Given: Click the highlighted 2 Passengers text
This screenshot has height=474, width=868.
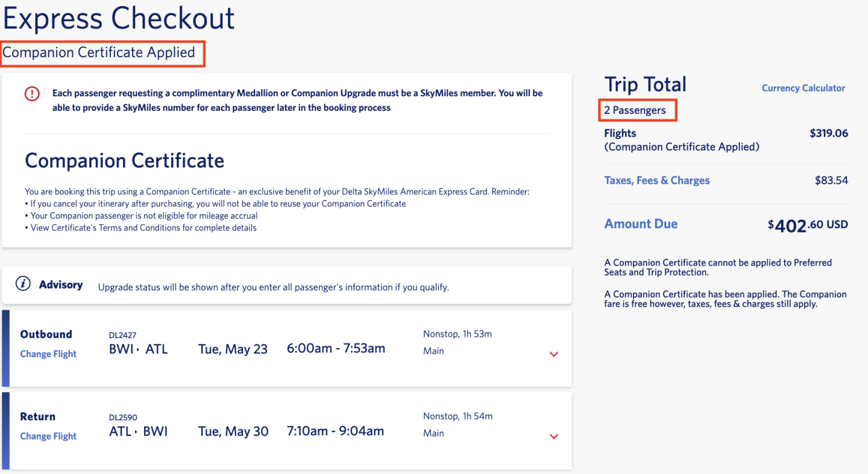Looking at the screenshot, I should [635, 111].
